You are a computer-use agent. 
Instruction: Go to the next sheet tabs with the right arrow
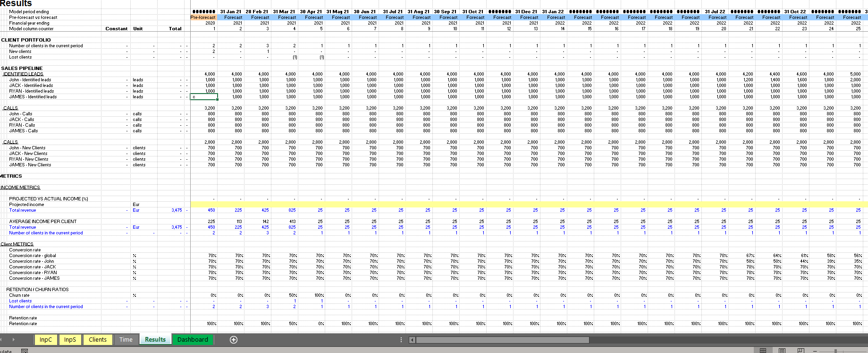pyautogui.click(x=14, y=340)
